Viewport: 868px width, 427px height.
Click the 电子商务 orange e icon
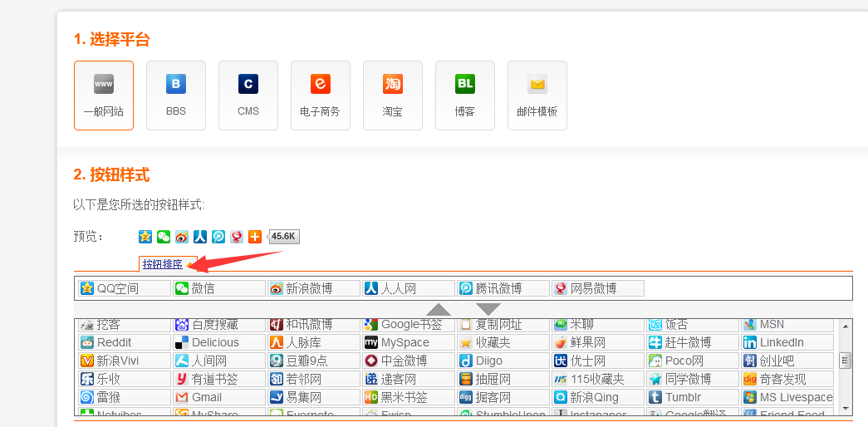click(320, 84)
